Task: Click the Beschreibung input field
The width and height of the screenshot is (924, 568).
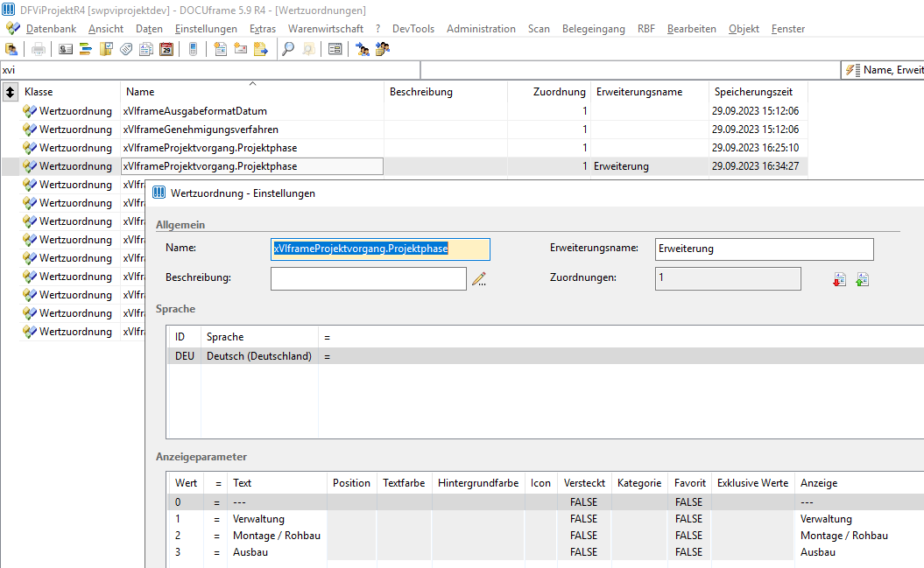Action: [369, 279]
